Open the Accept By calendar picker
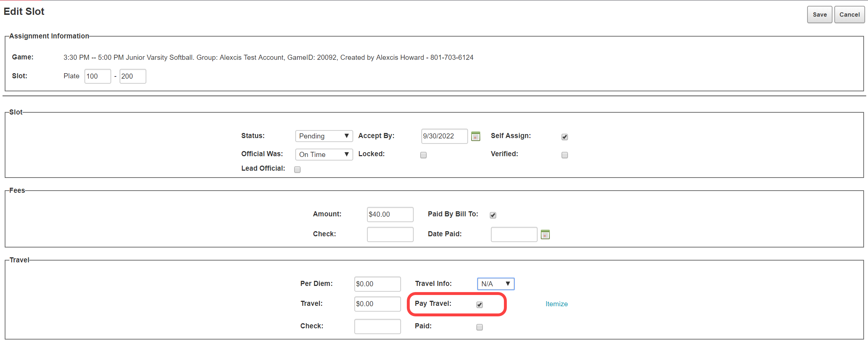The width and height of the screenshot is (868, 341). (476, 136)
